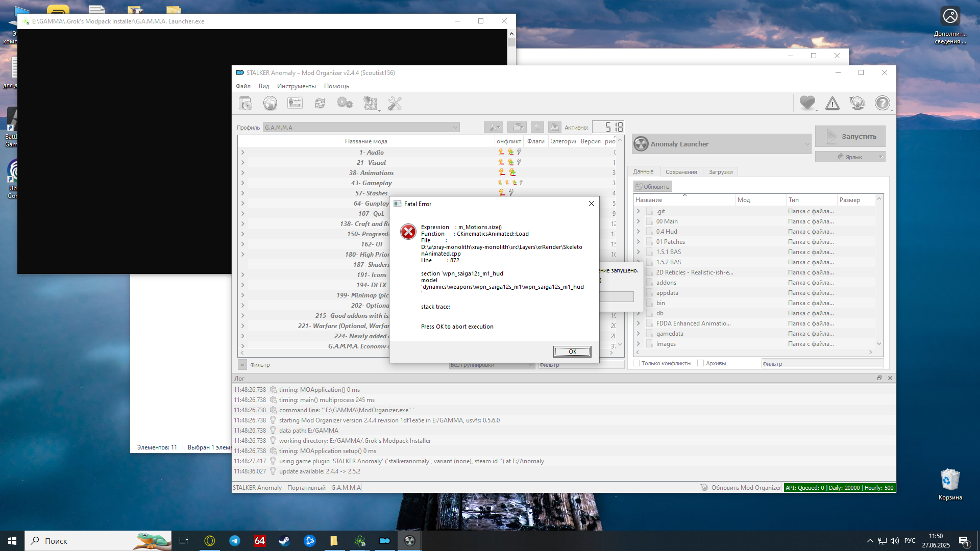Expand the 1- Audio separator

click(242, 152)
